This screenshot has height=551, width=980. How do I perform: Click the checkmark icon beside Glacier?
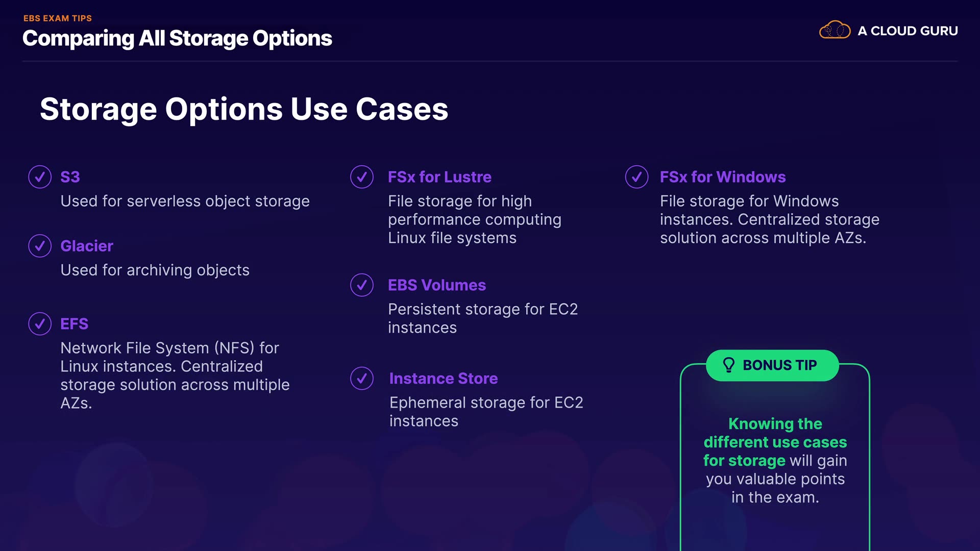click(x=40, y=246)
